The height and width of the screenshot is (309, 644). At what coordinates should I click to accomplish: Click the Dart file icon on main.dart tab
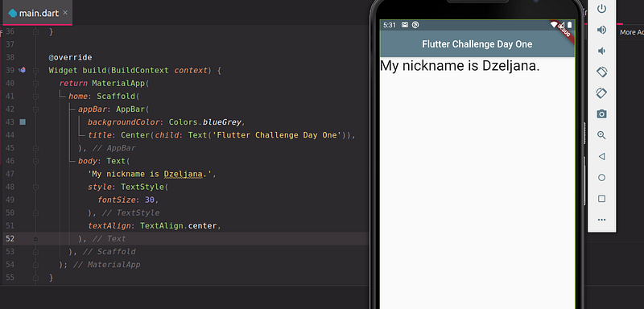(x=12, y=13)
